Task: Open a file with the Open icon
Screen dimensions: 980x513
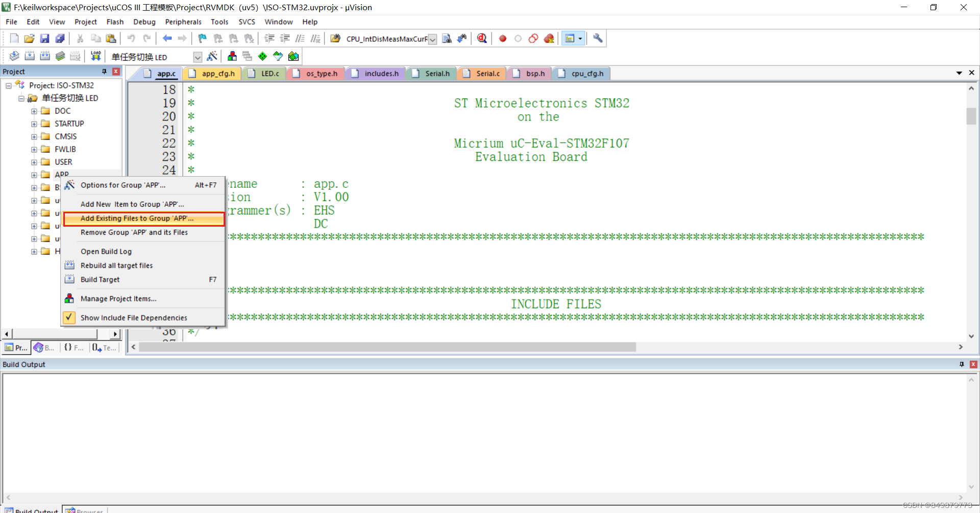Action: coord(30,39)
